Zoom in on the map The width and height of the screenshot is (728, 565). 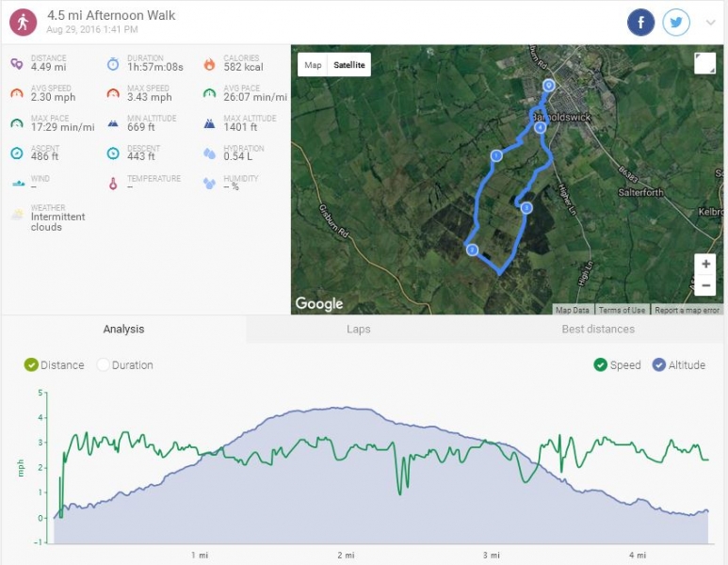click(x=705, y=265)
